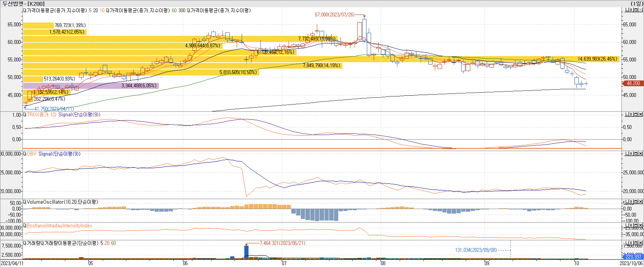Image resolution: width=644 pixels, height=267 pixels.
Task: Click vertical bar icon in VolumeOscillator panel
Action: click(x=631, y=202)
